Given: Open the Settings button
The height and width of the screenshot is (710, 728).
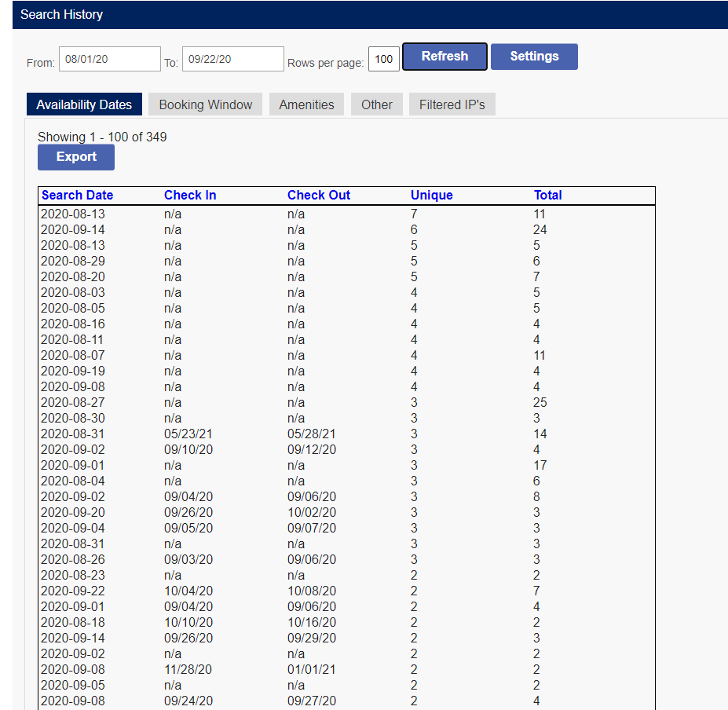Looking at the screenshot, I should point(534,57).
